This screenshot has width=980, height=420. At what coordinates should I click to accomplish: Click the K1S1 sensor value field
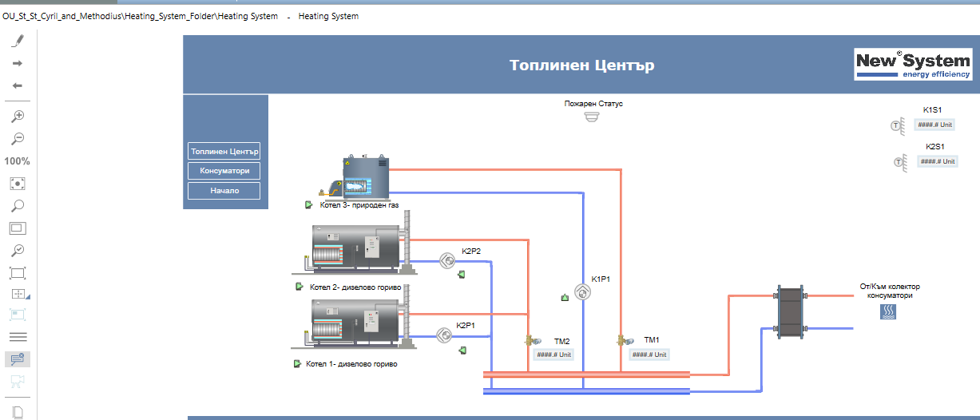click(x=934, y=125)
